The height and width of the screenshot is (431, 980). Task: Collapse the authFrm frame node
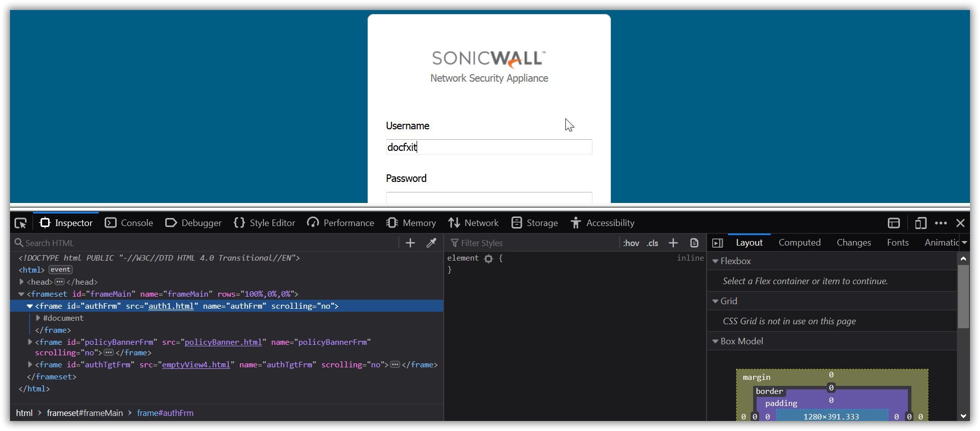click(x=30, y=306)
